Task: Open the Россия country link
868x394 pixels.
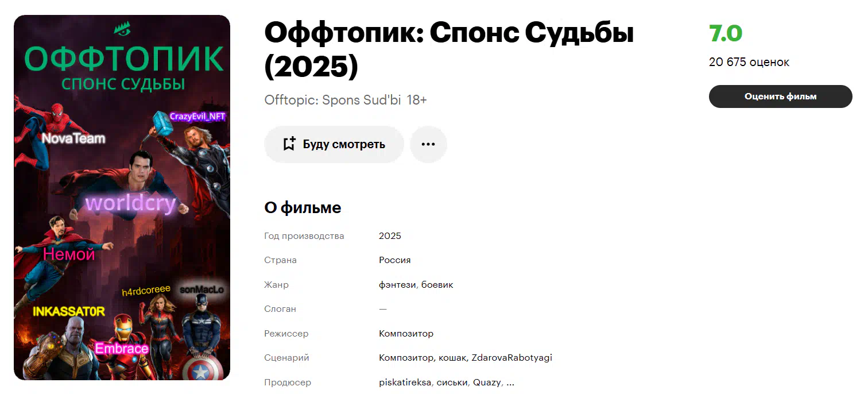Action: (394, 260)
